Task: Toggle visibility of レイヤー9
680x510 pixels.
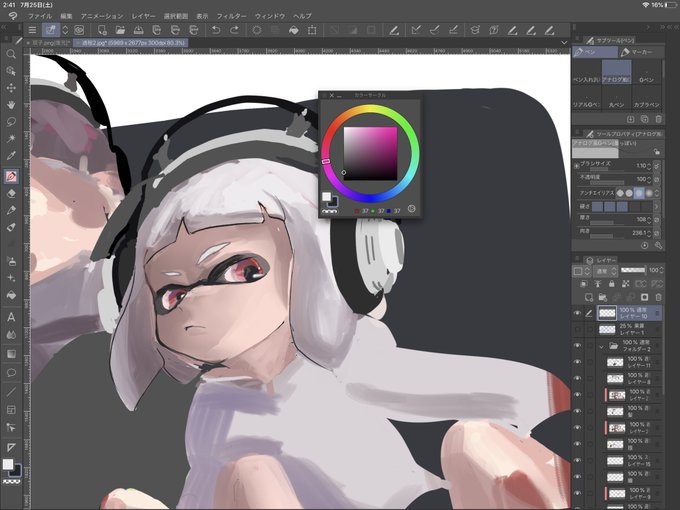Action: [x=577, y=493]
